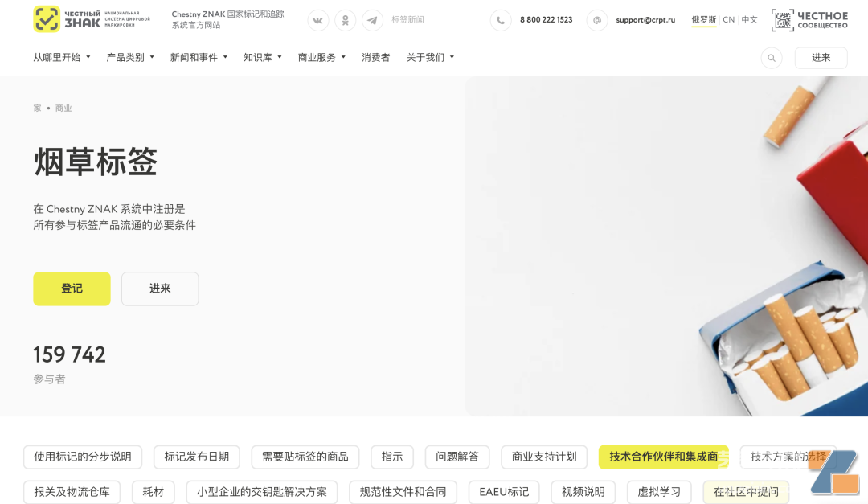
Task: Click the email @ icon
Action: [x=597, y=20]
